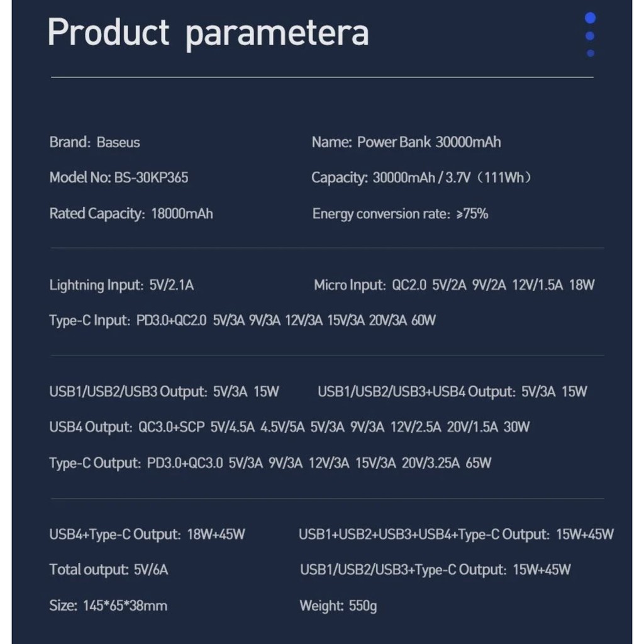Viewport: 644px width, 644px height.
Task: Click the "Total output: 5V/6A" text
Action: pos(109,570)
